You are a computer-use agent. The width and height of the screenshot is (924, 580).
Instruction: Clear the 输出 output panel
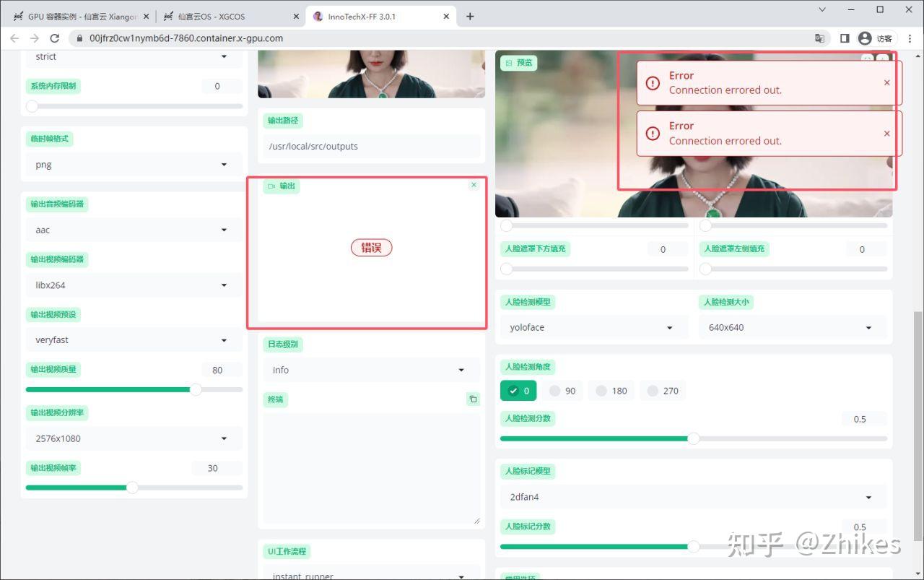tap(474, 185)
